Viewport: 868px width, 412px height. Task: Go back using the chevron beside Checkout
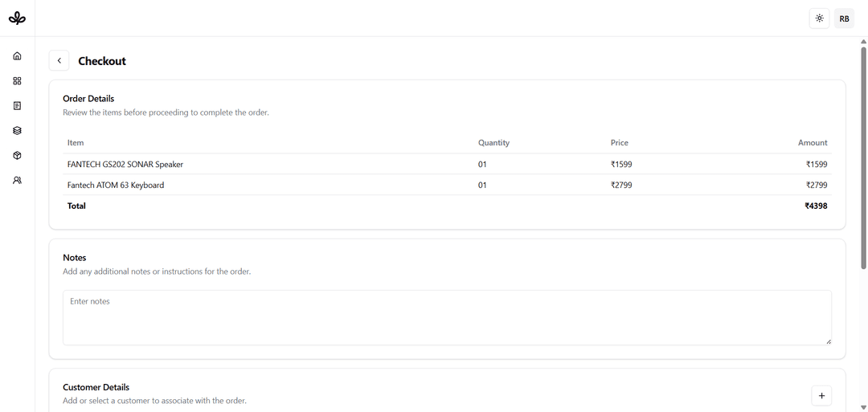[x=59, y=61]
